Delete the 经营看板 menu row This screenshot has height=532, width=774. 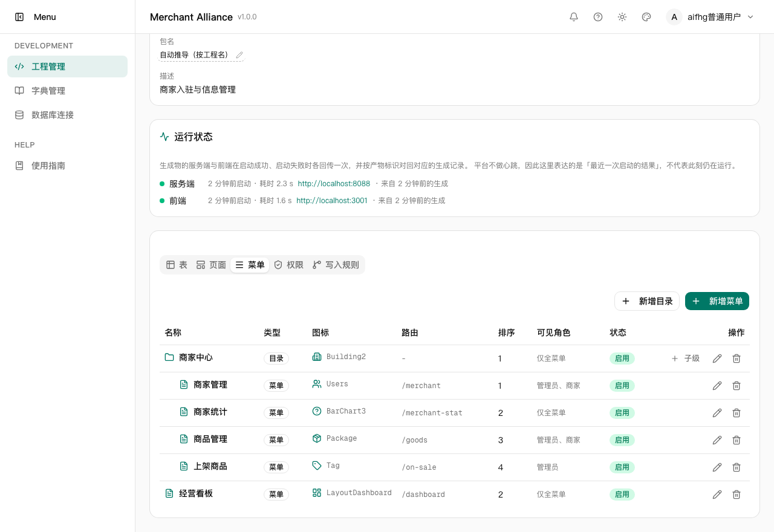point(737,495)
